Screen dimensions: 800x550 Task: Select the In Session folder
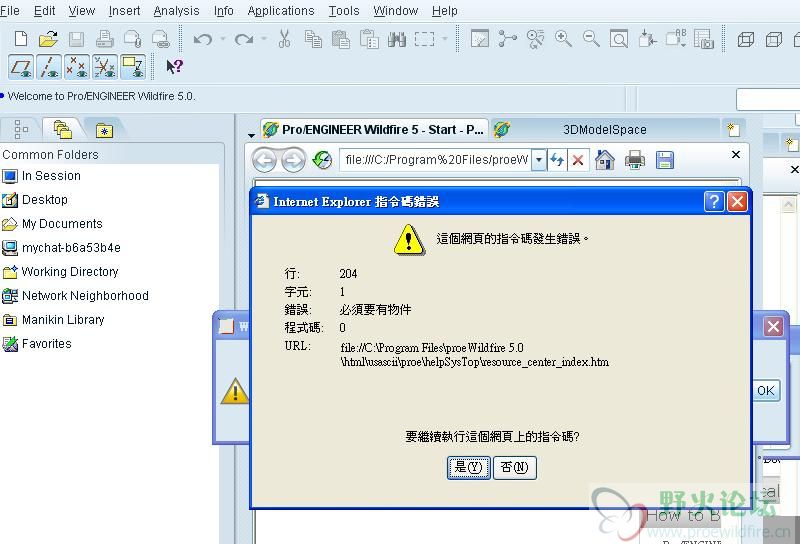[41, 176]
